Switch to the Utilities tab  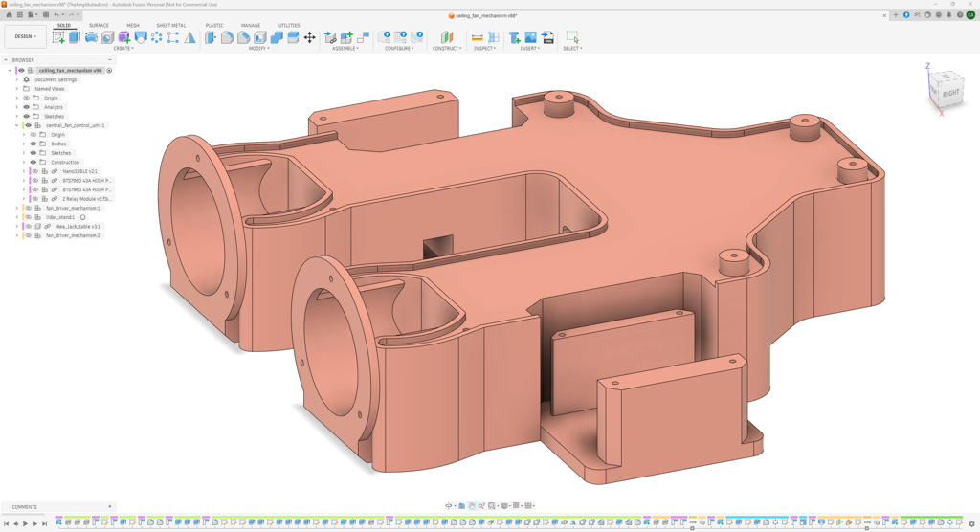click(289, 26)
